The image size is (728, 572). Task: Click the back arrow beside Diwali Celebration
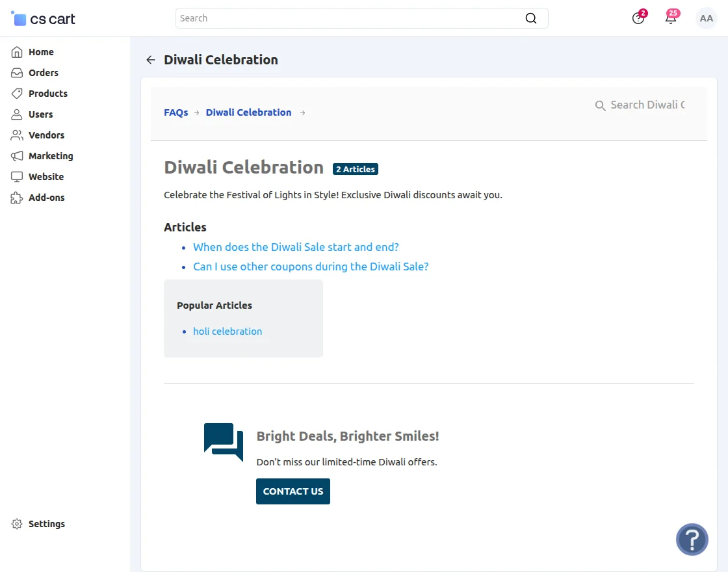151,60
